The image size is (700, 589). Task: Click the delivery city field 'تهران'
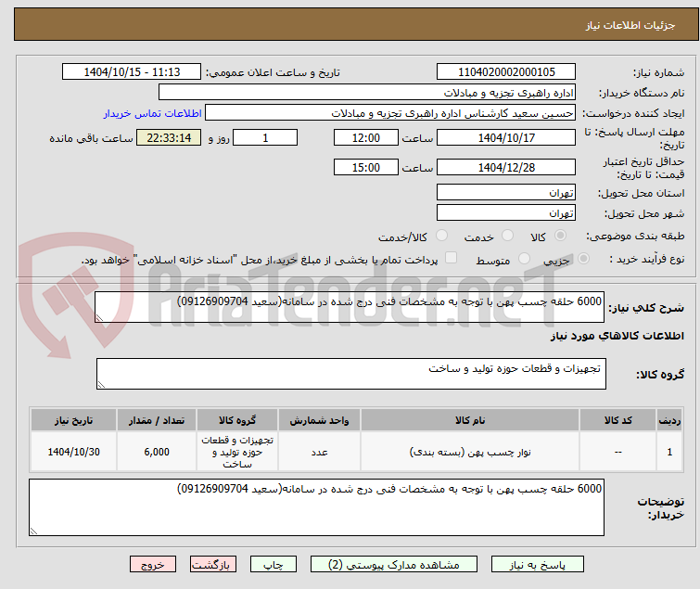tap(506, 213)
